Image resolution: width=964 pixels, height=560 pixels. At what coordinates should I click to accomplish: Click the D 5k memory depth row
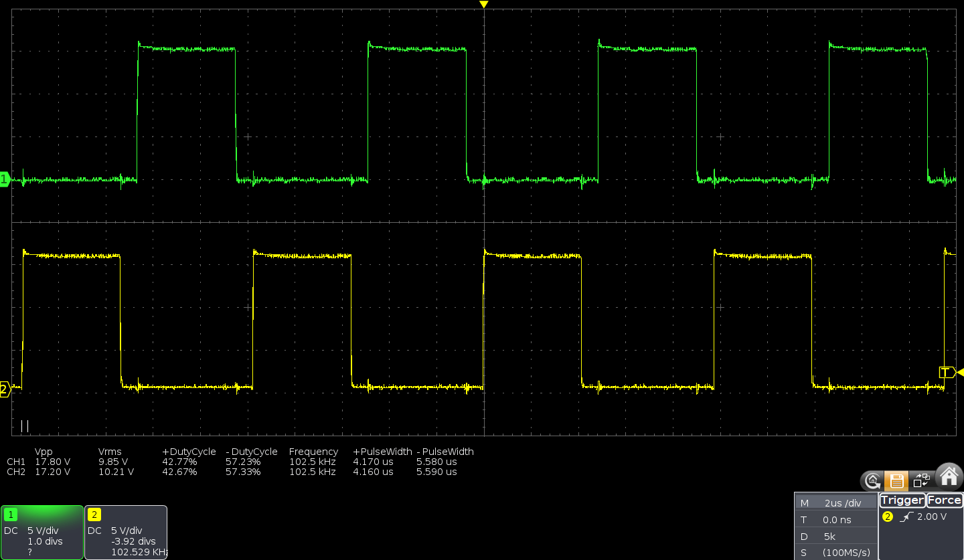coord(835,536)
